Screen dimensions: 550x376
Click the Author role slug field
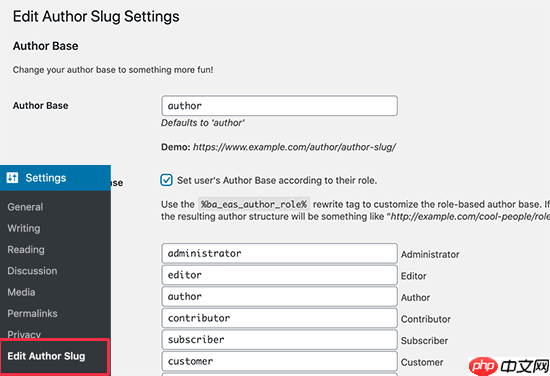pos(280,296)
